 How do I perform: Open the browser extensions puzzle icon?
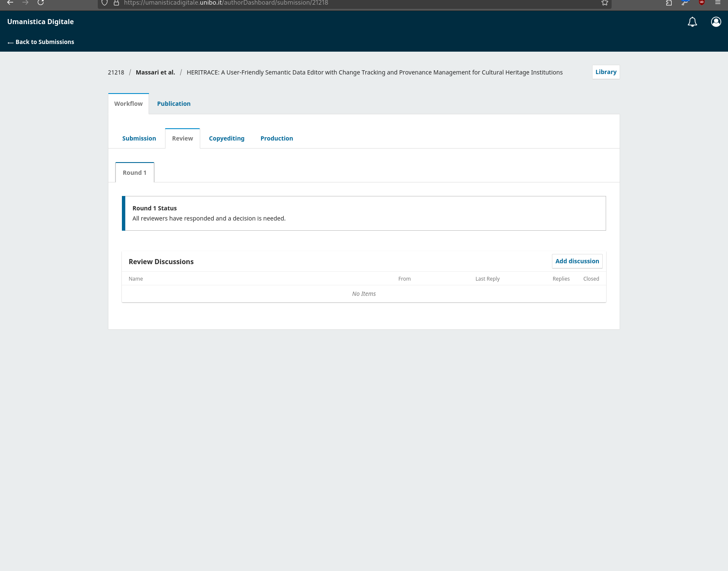click(x=669, y=3)
